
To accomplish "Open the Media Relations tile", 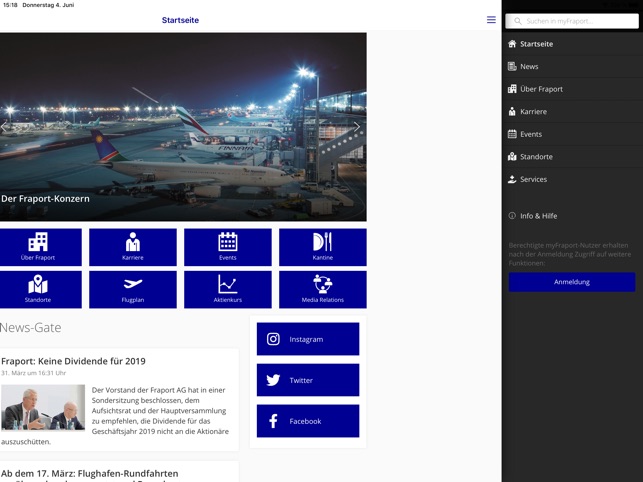I will pos(323,289).
